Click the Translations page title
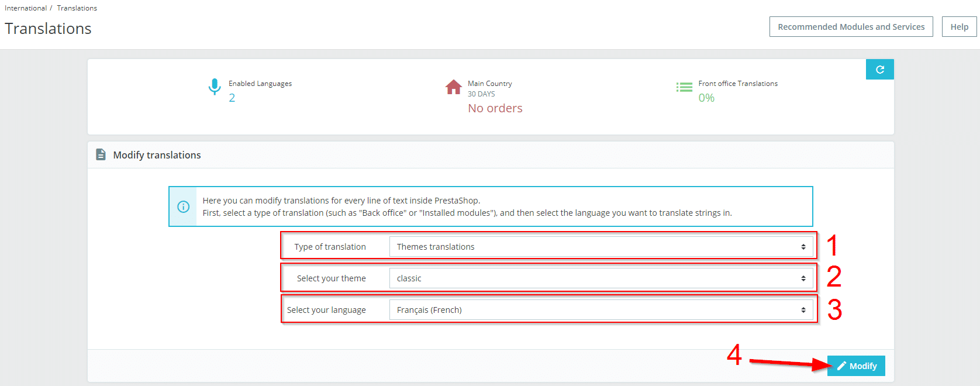This screenshot has width=980, height=386. pos(48,29)
